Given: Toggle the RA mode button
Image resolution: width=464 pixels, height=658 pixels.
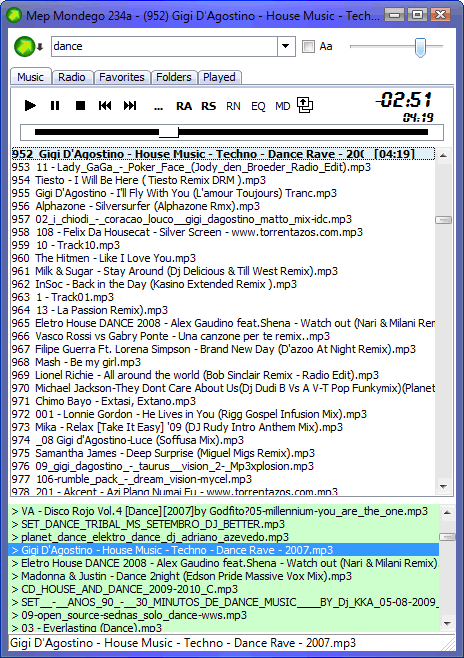Looking at the screenshot, I should click(184, 106).
